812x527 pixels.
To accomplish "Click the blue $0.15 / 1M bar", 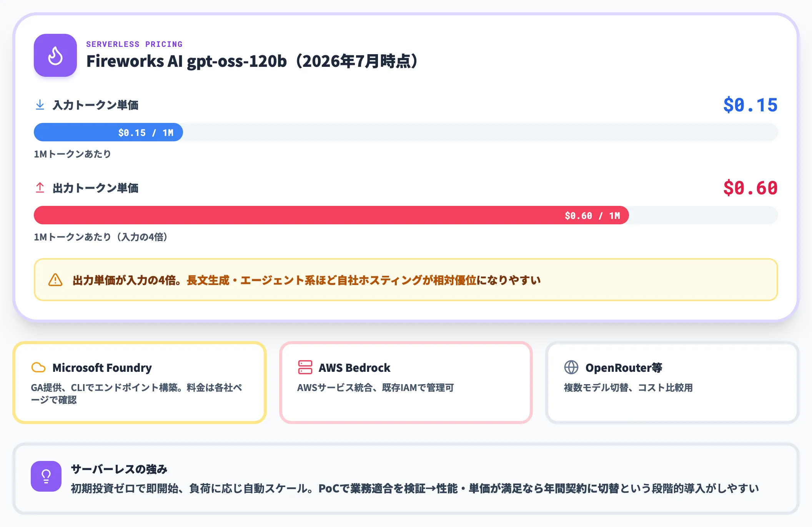I will pos(108,133).
